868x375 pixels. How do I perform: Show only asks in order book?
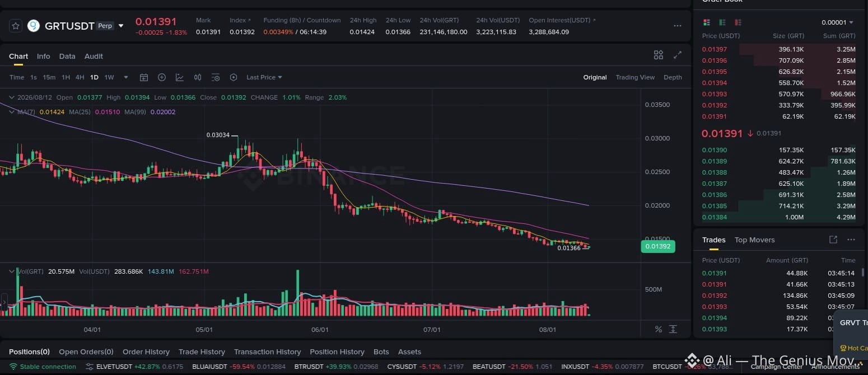[738, 22]
